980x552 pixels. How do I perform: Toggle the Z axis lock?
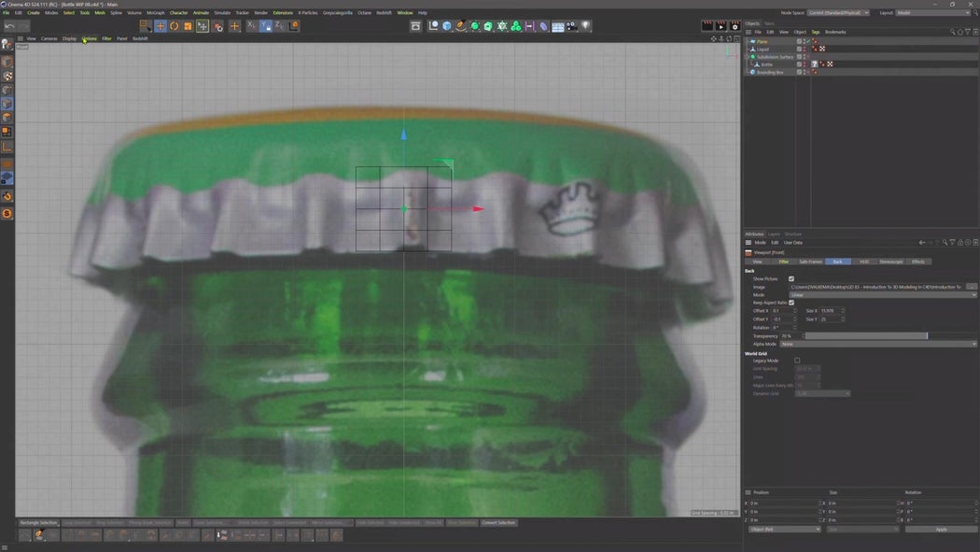(x=279, y=25)
